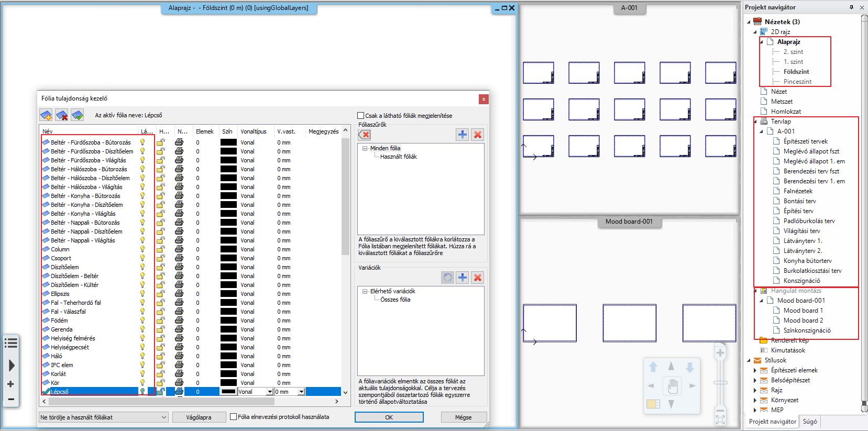Add a new layer filter with plus icon

click(462, 135)
